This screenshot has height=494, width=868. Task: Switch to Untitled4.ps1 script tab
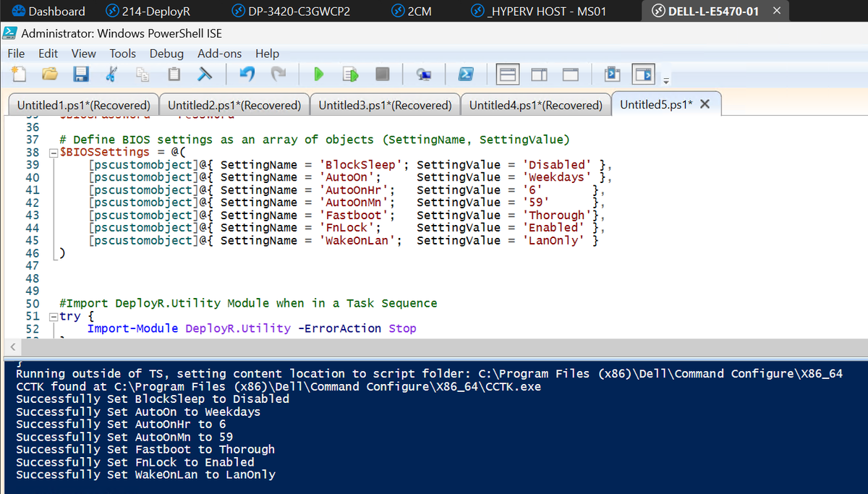click(536, 105)
